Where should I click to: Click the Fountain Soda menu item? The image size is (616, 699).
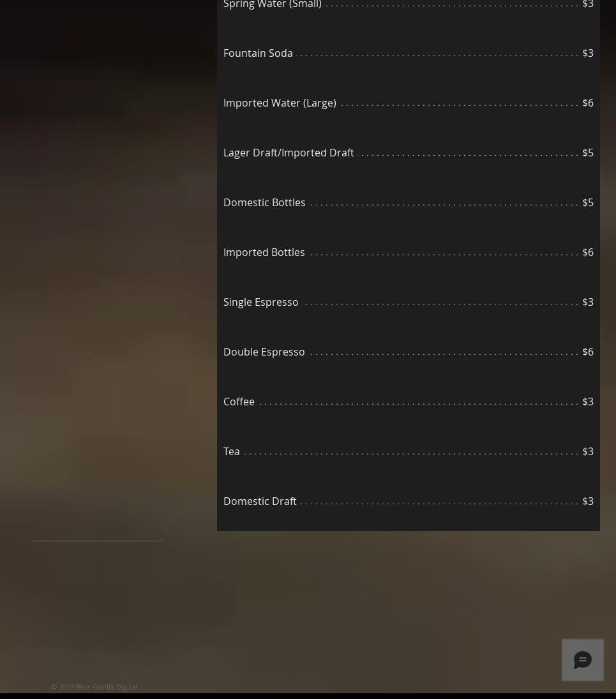(x=258, y=53)
